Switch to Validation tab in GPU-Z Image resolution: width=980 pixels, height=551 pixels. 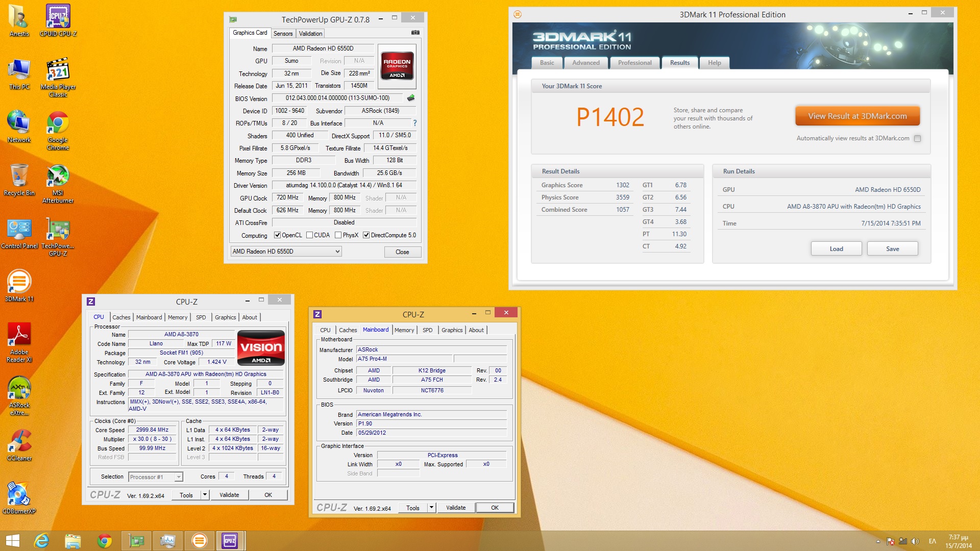[x=310, y=34]
